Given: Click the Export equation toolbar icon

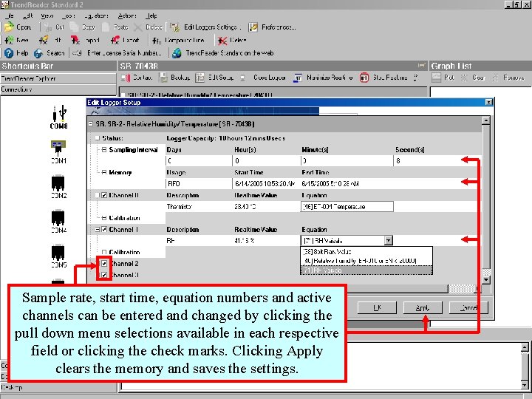Looking at the screenshot, I should pos(115,41).
